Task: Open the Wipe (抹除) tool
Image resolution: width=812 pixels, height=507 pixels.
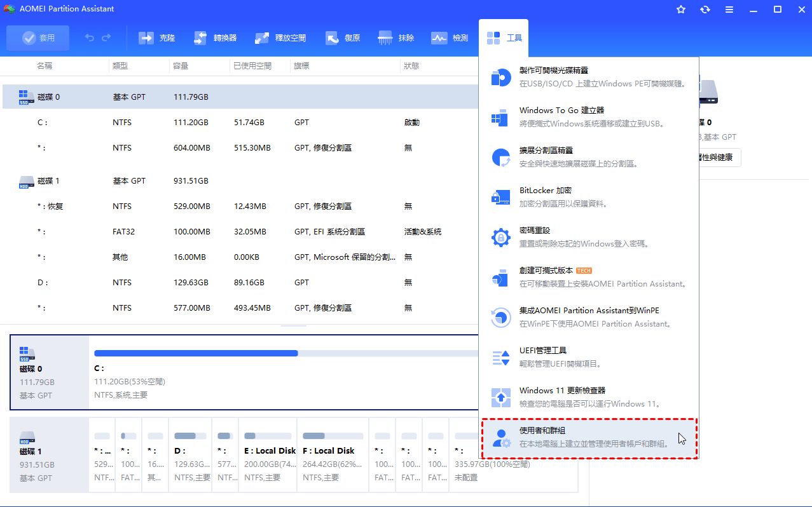Action: click(396, 38)
